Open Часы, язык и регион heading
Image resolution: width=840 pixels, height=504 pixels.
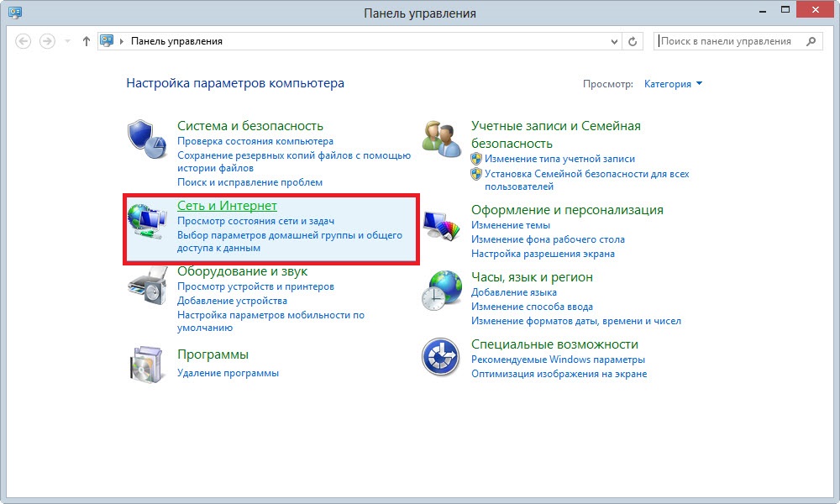532,277
